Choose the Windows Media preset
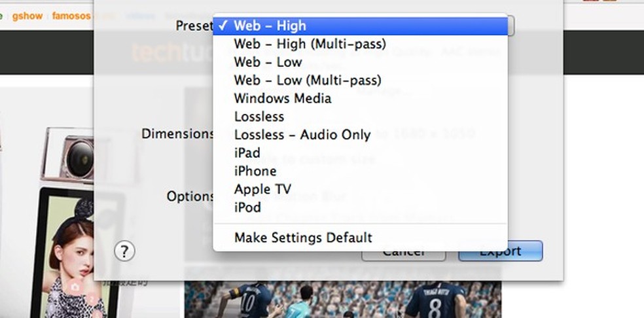Image resolution: width=644 pixels, height=318 pixels. tap(283, 99)
